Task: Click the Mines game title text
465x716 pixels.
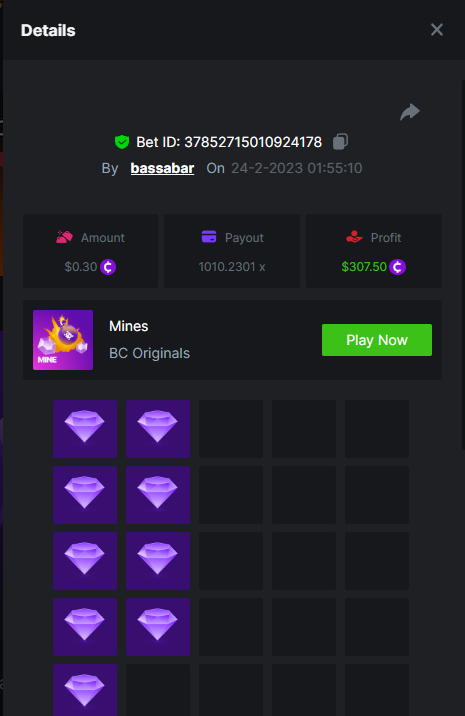Action: click(x=129, y=326)
